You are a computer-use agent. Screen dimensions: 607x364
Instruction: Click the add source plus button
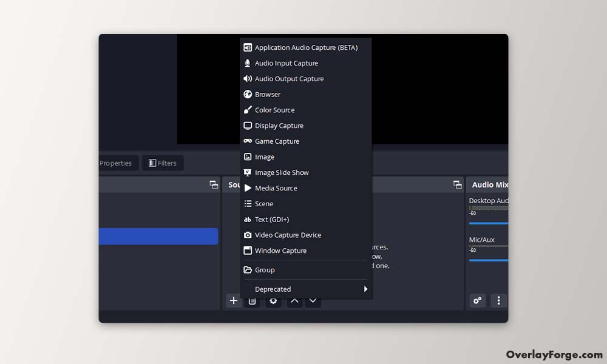(234, 300)
